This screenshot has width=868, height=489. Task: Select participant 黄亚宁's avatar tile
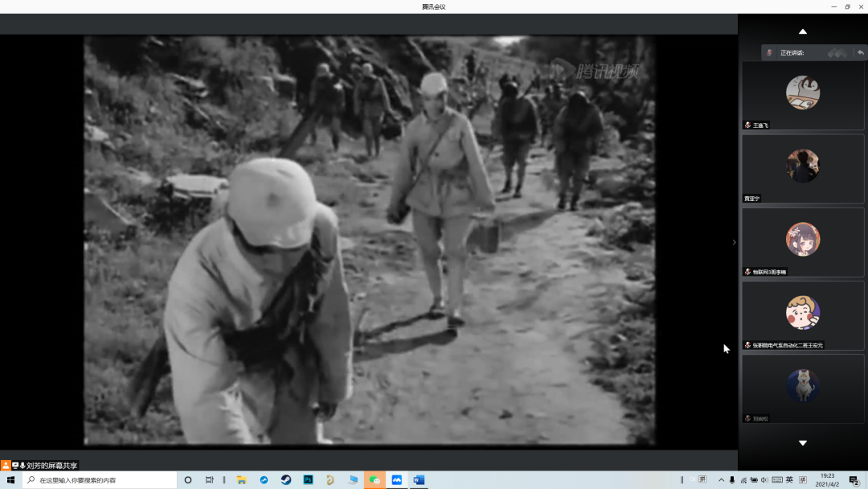pos(803,169)
